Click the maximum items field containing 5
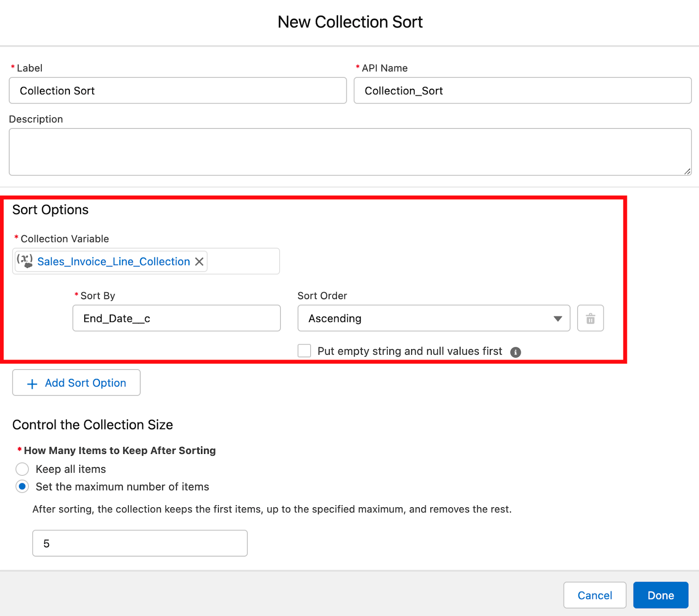Screen dimensions: 699x616 (x=139, y=543)
